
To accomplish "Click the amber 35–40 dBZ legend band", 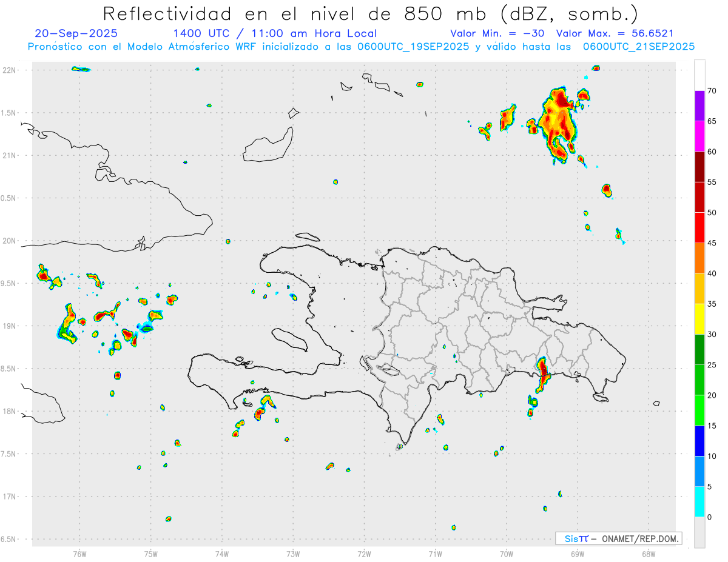I will 699,289.
